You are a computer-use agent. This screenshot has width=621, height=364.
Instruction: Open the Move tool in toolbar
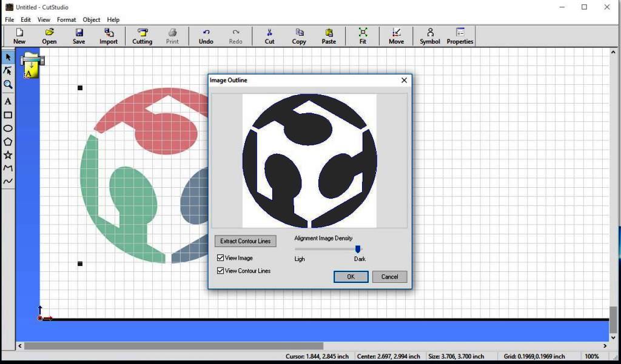click(396, 36)
